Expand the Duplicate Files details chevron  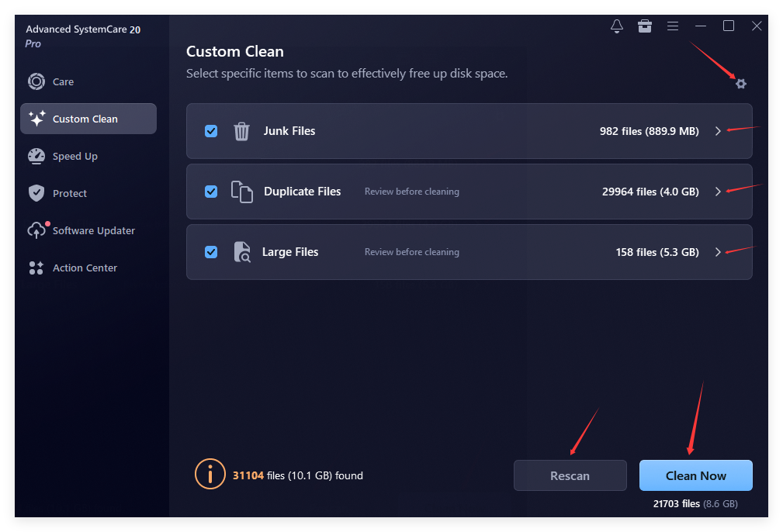point(718,192)
